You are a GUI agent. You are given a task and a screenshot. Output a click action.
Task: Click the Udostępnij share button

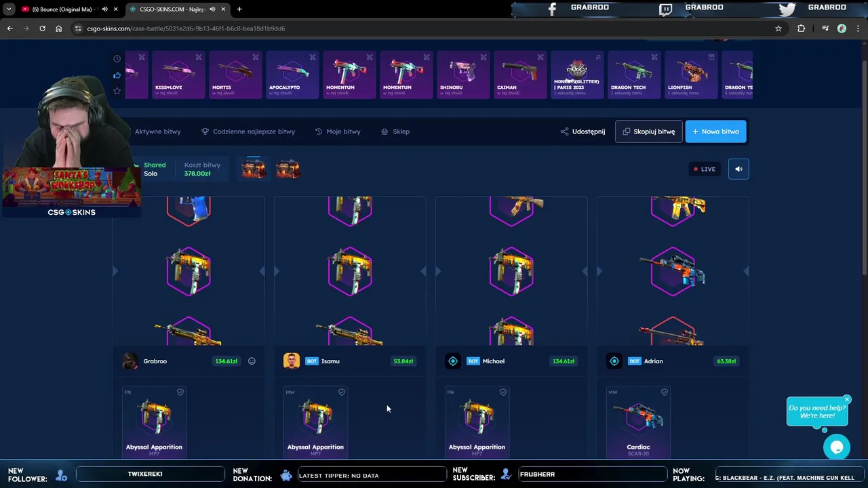[583, 131]
